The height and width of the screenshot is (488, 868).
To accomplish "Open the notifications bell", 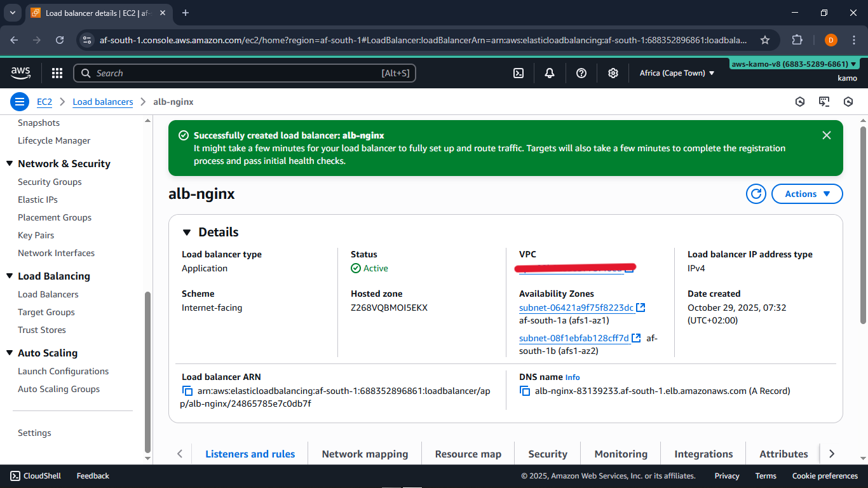I will pyautogui.click(x=550, y=73).
